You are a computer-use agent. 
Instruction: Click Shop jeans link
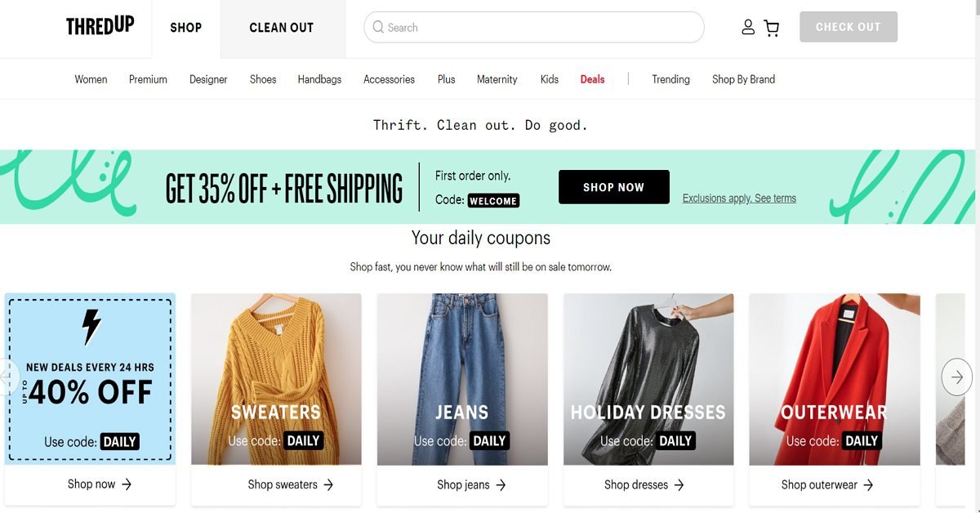coord(471,484)
